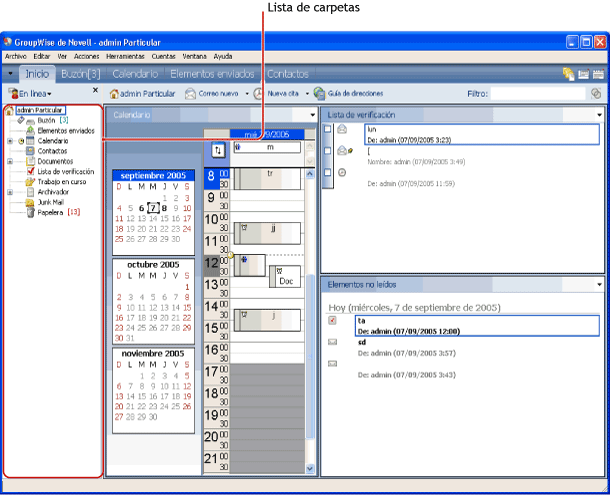Viewport: 610px width, 495px height.
Task: Switch to the Elementos enviados tab
Action: [x=212, y=74]
